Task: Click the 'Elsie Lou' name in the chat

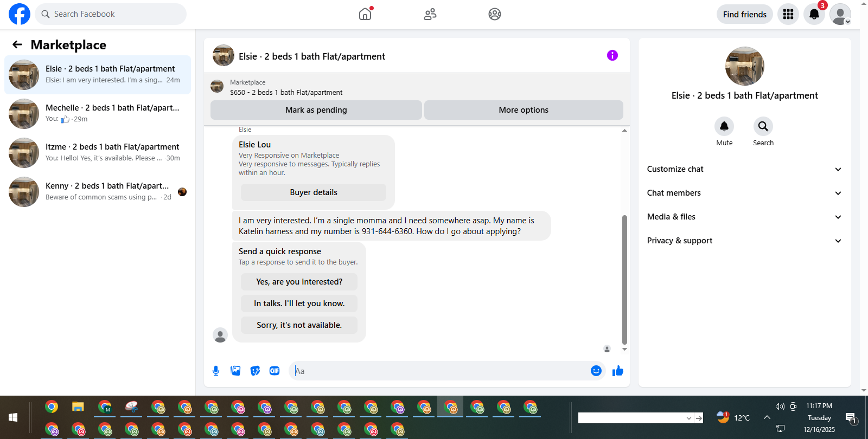Action: [255, 145]
